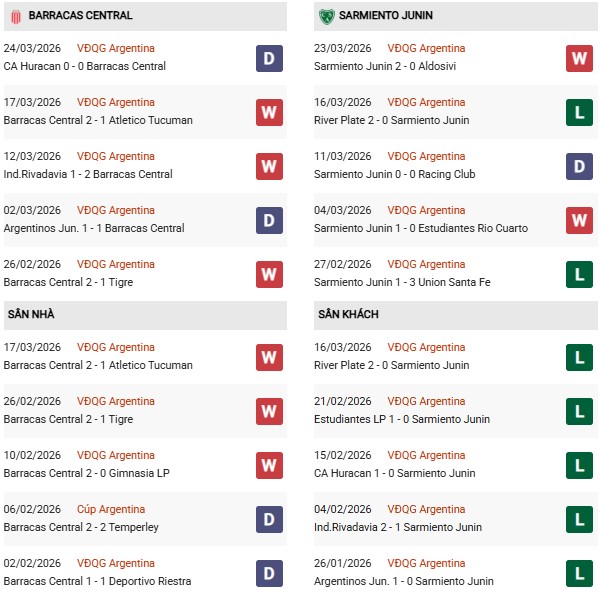Click the Sarmiento Junin 1-0 Estudiantes Rio Cuarto result
The width and height of the screenshot is (600, 594).
pyautogui.click(x=421, y=228)
